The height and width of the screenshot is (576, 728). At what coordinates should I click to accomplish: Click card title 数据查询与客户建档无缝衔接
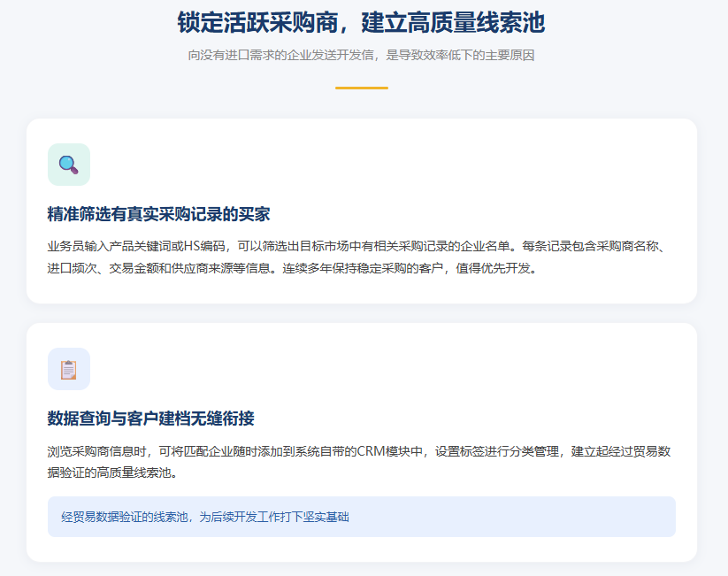(x=151, y=419)
